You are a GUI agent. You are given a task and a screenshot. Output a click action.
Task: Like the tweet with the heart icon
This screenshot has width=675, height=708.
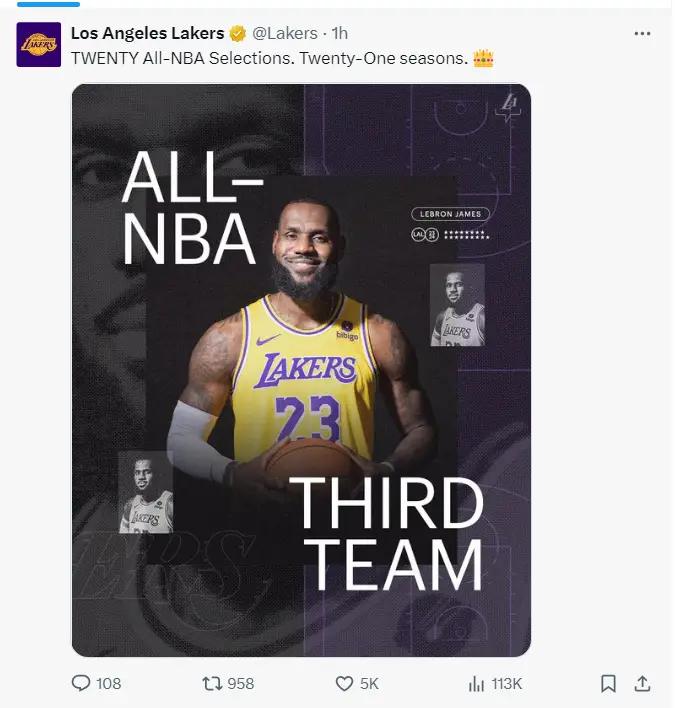(344, 683)
